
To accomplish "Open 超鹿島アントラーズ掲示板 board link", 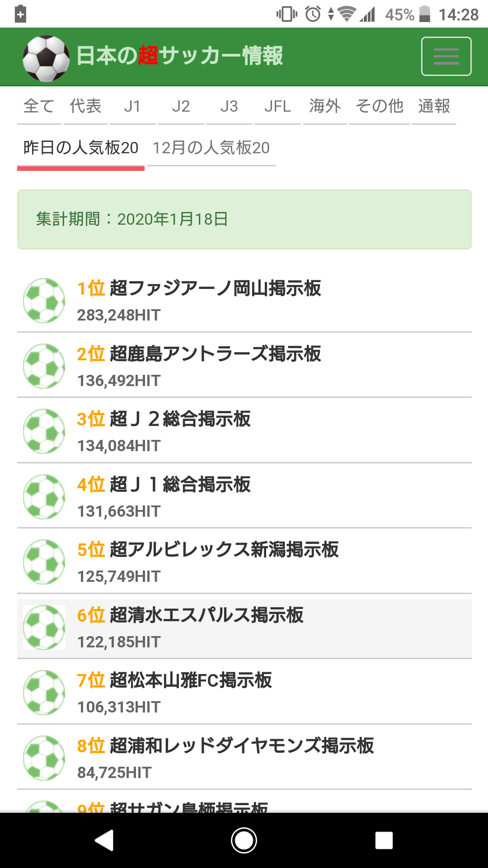I will [x=215, y=354].
